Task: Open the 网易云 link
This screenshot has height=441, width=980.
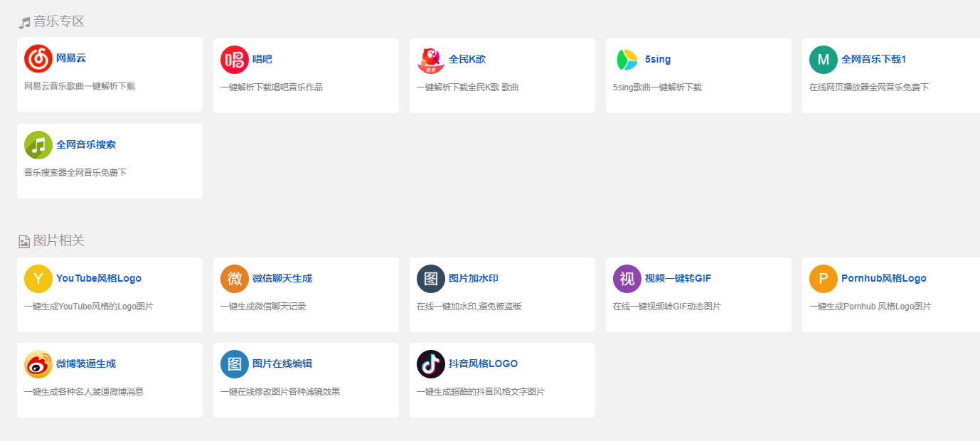Action: tap(71, 58)
